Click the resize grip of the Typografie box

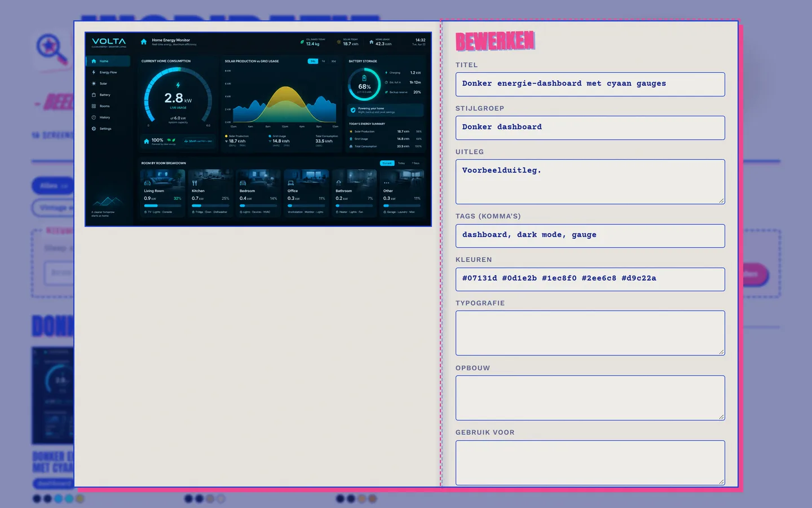point(721,352)
